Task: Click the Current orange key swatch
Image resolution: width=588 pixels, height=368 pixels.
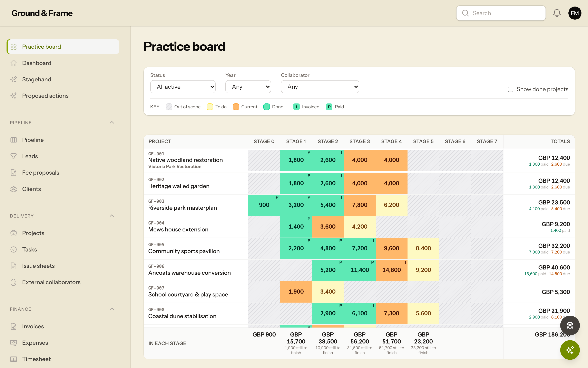Action: pos(236,107)
